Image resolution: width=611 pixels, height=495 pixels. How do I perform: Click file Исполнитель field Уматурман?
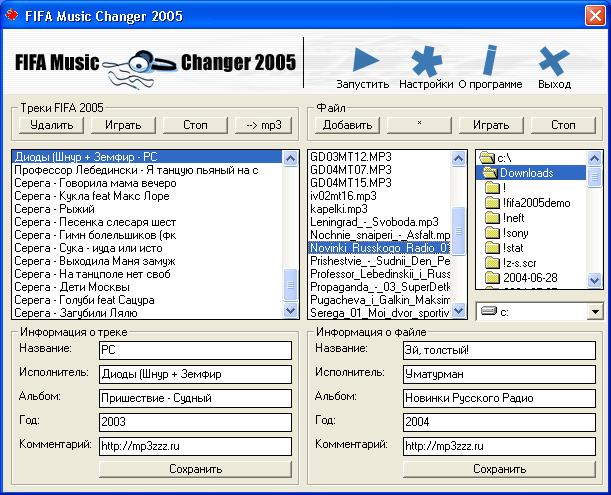(499, 374)
